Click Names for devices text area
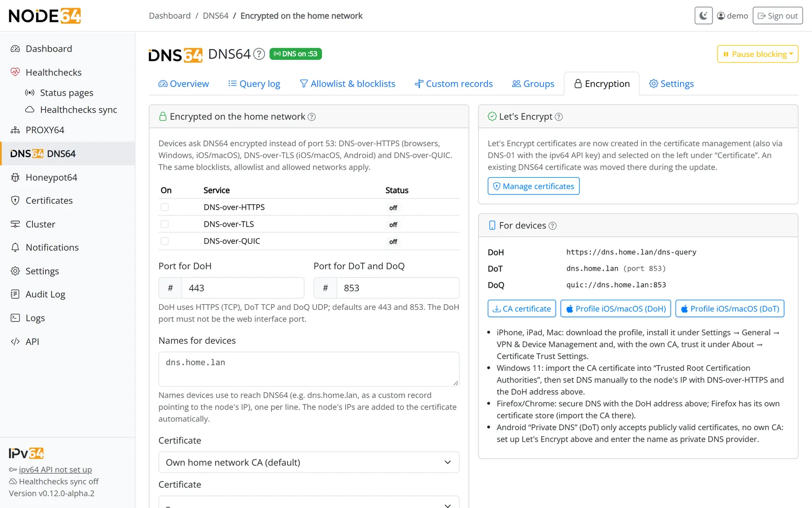Viewport: 812px width, 508px height. tap(309, 369)
